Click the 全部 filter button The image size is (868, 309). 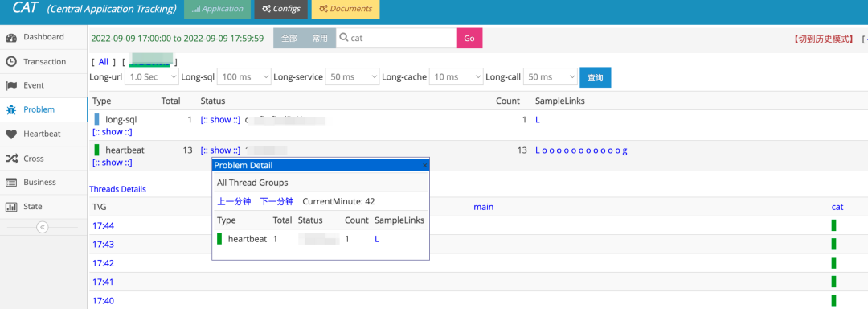pos(289,38)
